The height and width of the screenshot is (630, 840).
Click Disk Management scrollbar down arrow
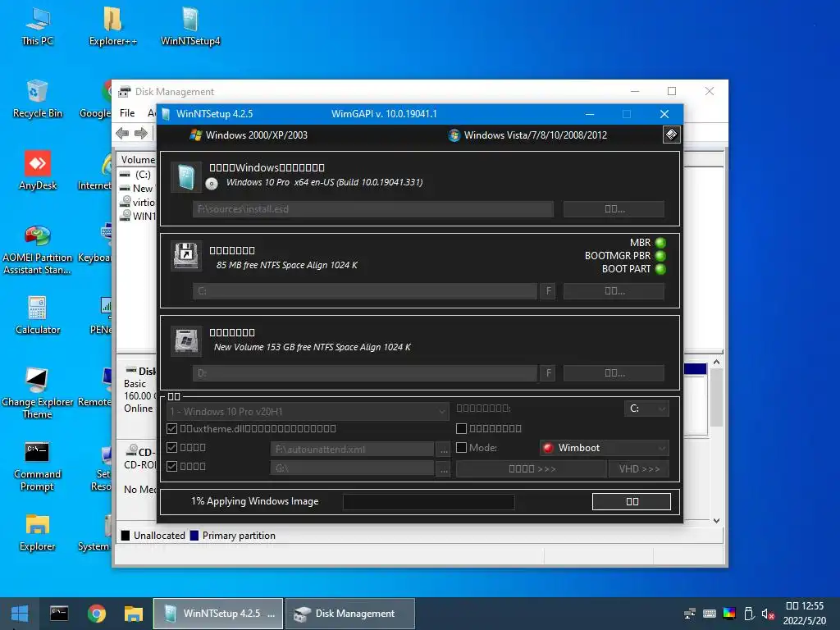point(716,520)
